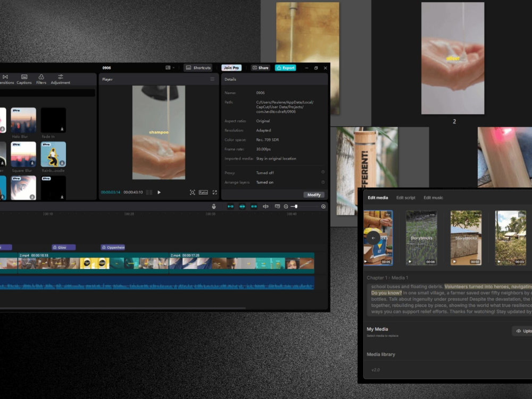This screenshot has width=532, height=399.
Task: Click the Share button
Action: point(260,68)
